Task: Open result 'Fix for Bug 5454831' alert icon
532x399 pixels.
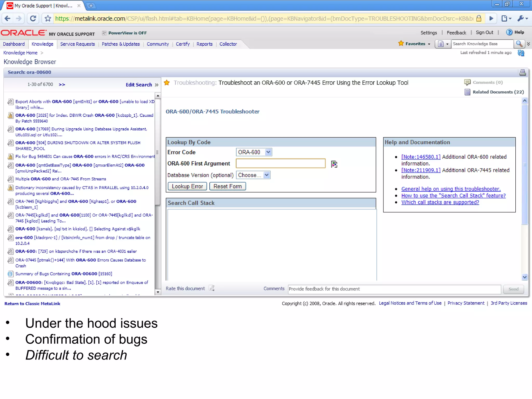Action: coord(10,156)
